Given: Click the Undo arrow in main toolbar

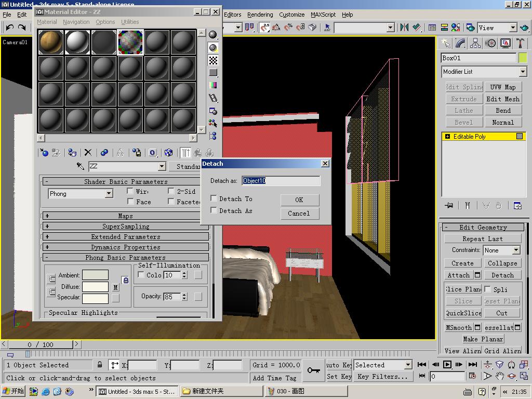Looking at the screenshot, I should (x=9, y=28).
